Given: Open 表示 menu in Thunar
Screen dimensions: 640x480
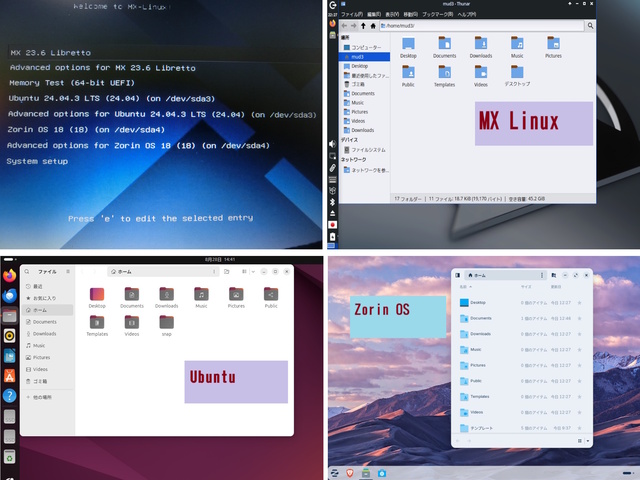Looking at the screenshot, I should [x=392, y=14].
